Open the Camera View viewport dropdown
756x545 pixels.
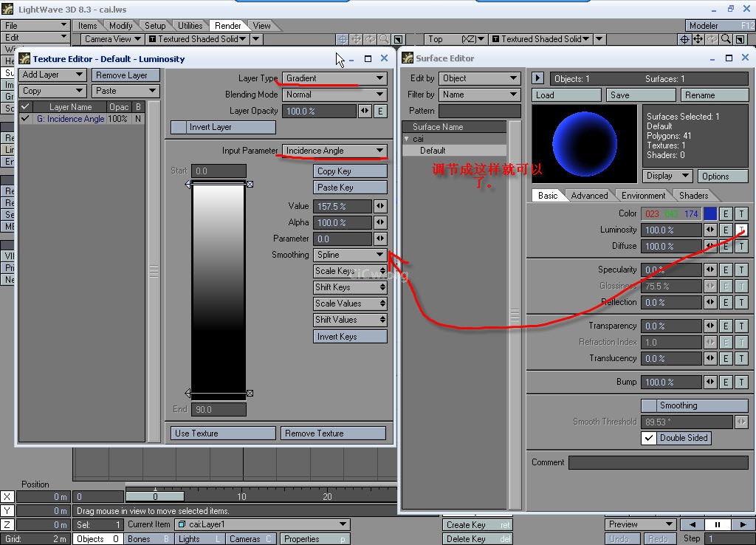113,39
